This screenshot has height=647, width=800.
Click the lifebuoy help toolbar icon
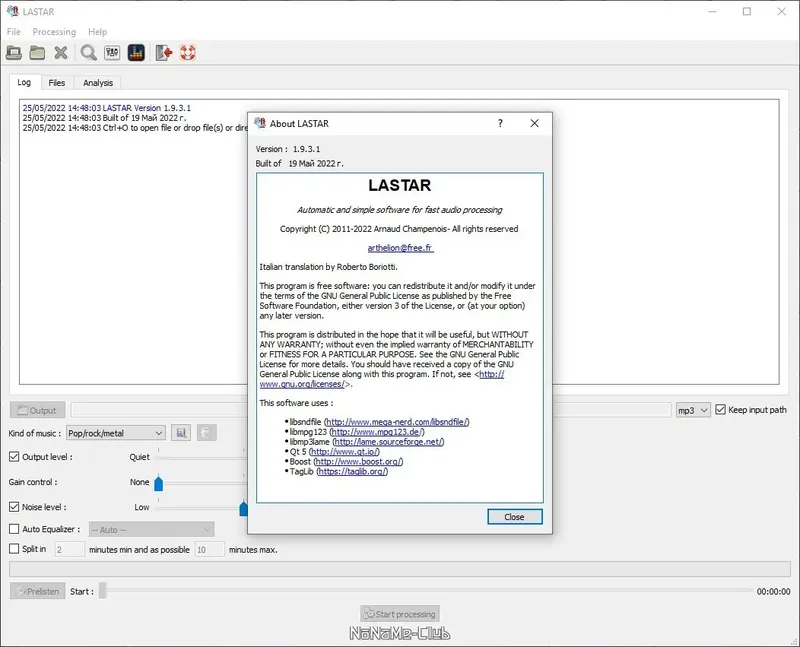188,53
